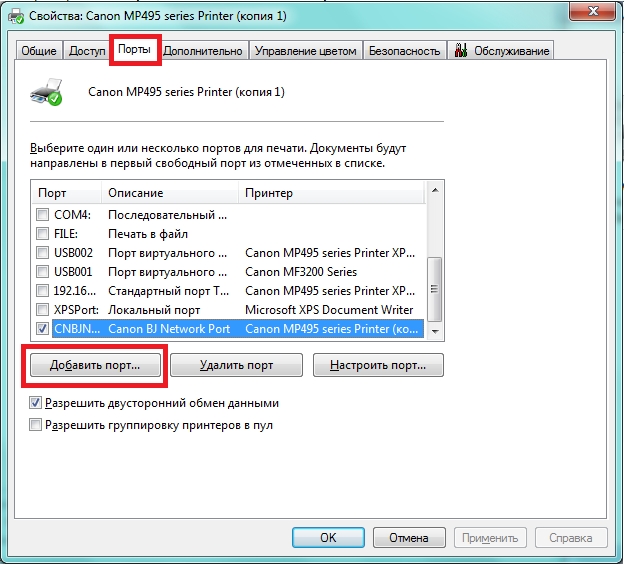Open the Доступ tab
Image resolution: width=627 pixels, height=568 pixels.
87,51
